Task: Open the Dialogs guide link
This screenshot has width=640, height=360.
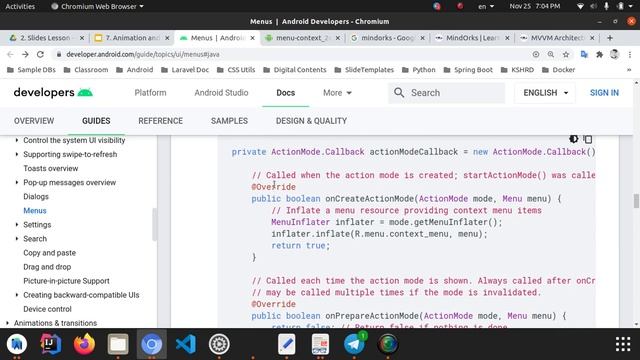Action: coord(36,196)
